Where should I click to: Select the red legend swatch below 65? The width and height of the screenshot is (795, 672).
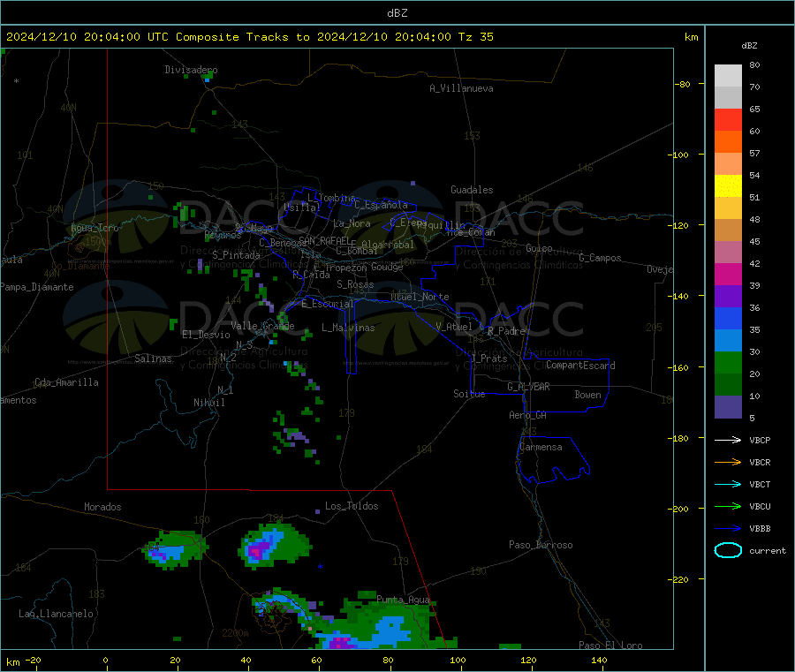[x=728, y=119]
